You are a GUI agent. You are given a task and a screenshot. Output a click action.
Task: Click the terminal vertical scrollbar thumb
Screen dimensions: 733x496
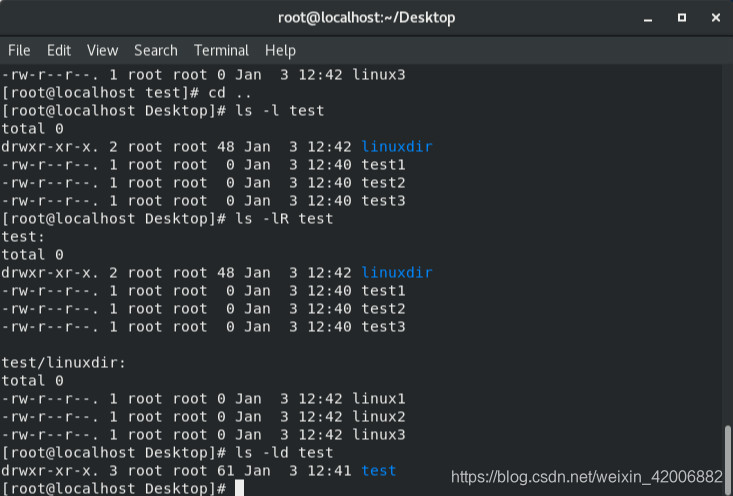(727, 460)
